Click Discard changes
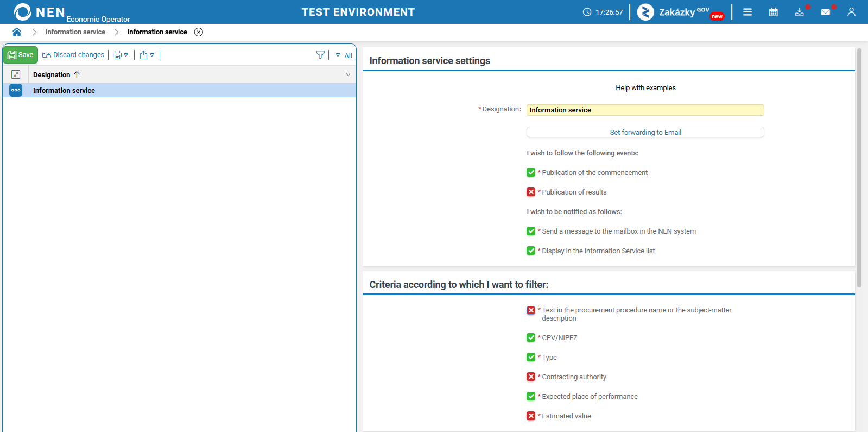The height and width of the screenshot is (432, 868). [73, 55]
